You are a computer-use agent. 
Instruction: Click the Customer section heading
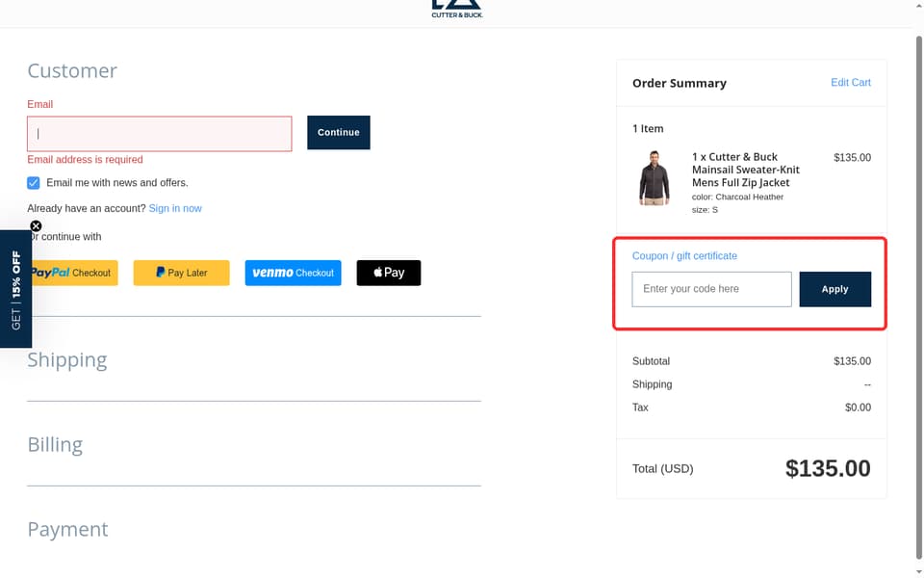(72, 70)
